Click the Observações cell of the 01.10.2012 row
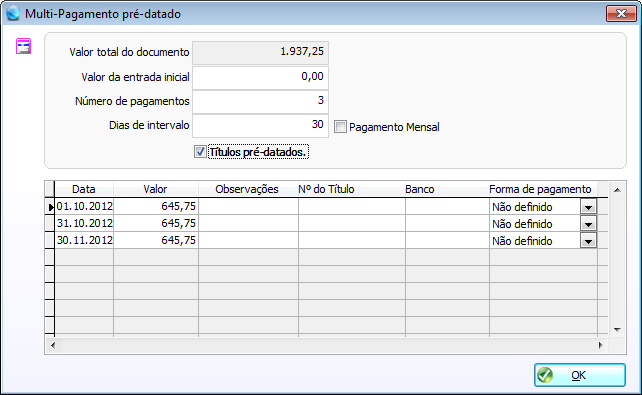Screen dimensions: 642x395 point(249,206)
